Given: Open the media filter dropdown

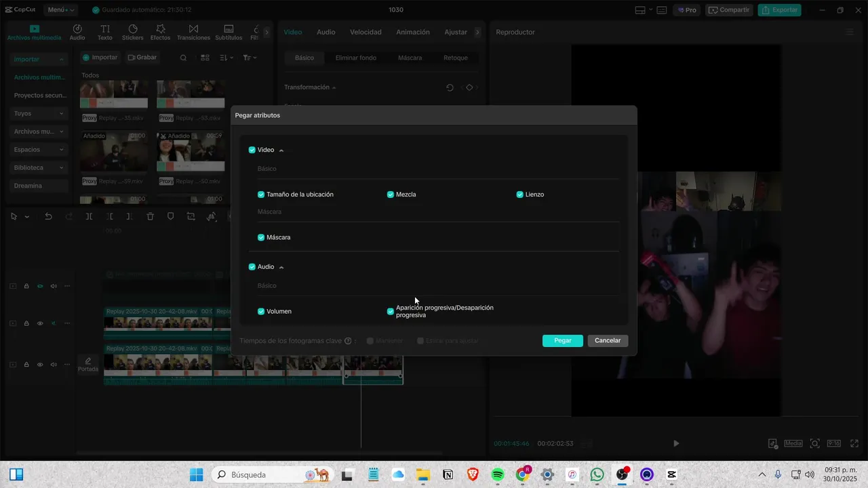Looking at the screenshot, I should (x=250, y=58).
